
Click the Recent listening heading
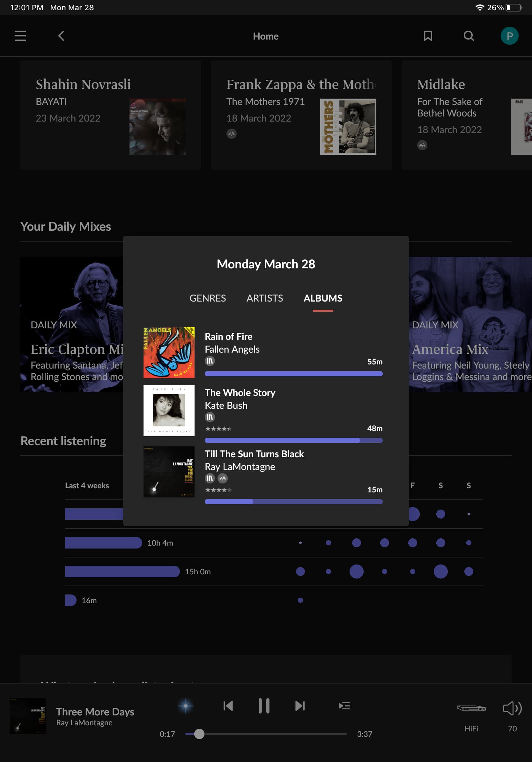(x=63, y=441)
